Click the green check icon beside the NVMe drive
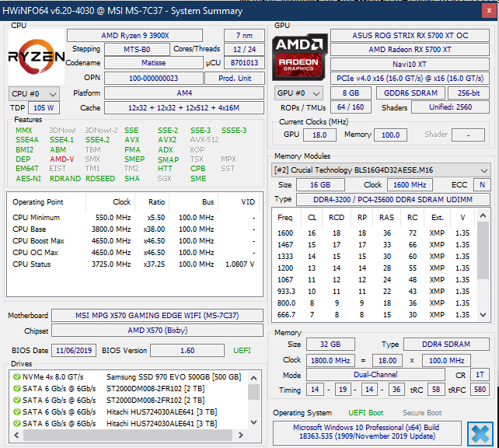This screenshot has width=499, height=448. coord(17,377)
